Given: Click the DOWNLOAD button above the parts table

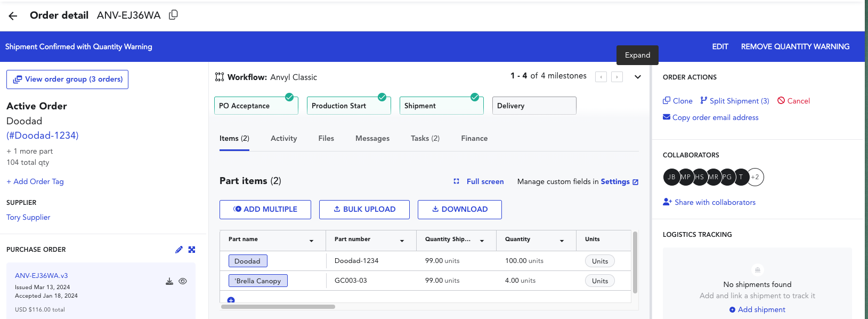Looking at the screenshot, I should click(460, 210).
